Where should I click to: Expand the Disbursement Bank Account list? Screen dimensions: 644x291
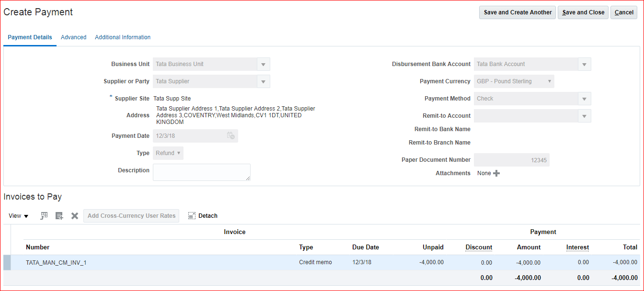(584, 64)
